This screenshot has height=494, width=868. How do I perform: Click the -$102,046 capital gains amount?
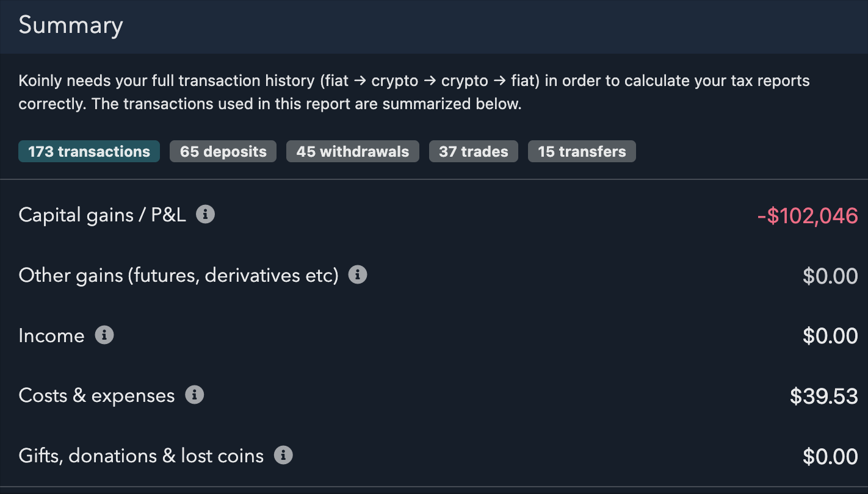[808, 215]
